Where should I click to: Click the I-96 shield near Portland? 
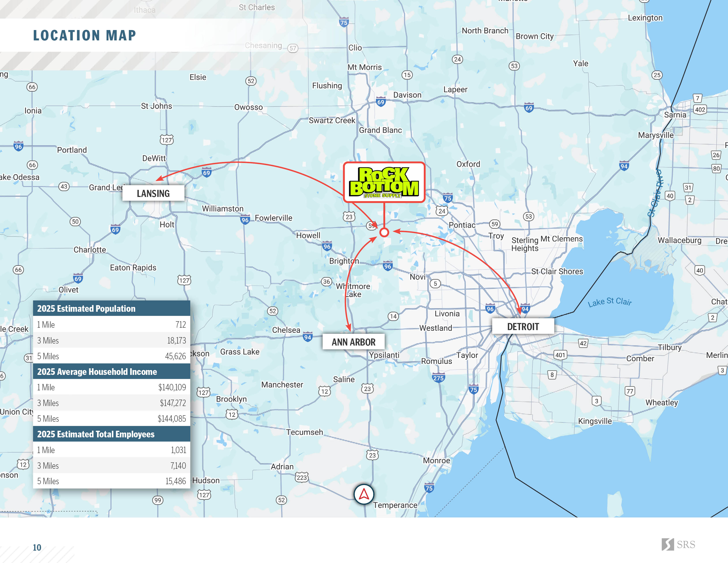point(18,146)
